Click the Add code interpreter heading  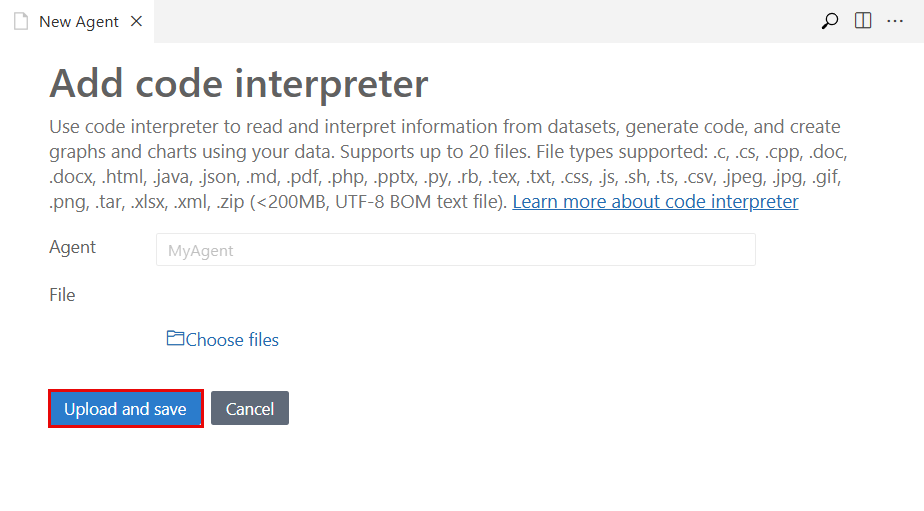pos(239,84)
